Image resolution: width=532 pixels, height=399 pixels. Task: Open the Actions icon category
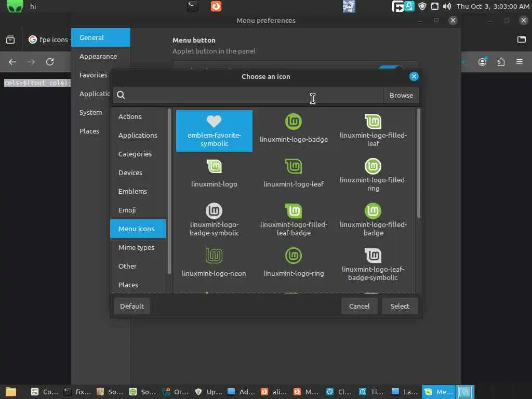(138, 117)
